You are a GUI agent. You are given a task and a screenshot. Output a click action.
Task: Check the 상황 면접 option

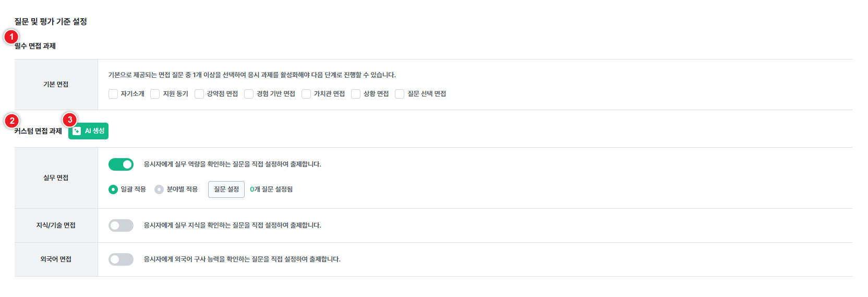356,94
